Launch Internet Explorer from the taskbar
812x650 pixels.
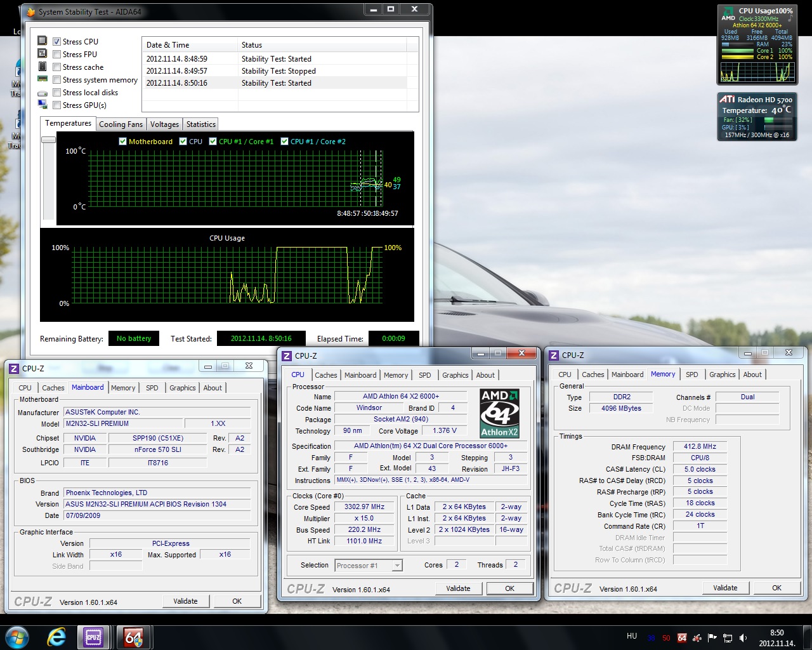tap(57, 637)
